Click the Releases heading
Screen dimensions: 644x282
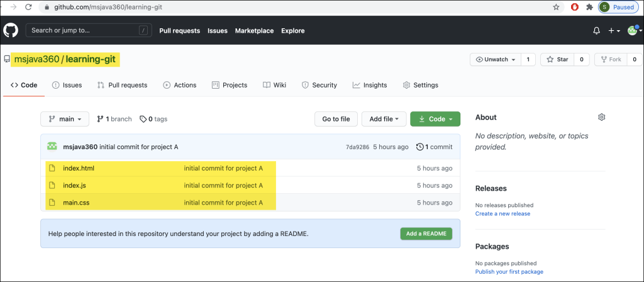pos(491,188)
